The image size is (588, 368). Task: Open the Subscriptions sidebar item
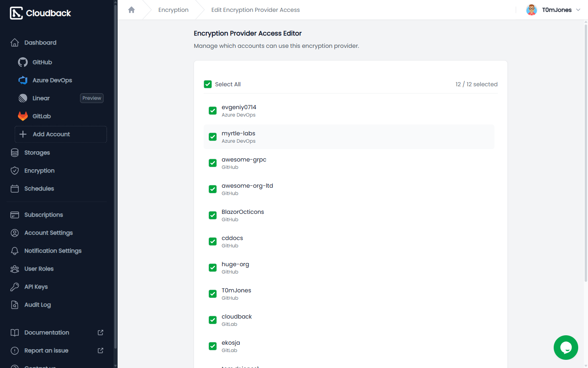point(57,215)
